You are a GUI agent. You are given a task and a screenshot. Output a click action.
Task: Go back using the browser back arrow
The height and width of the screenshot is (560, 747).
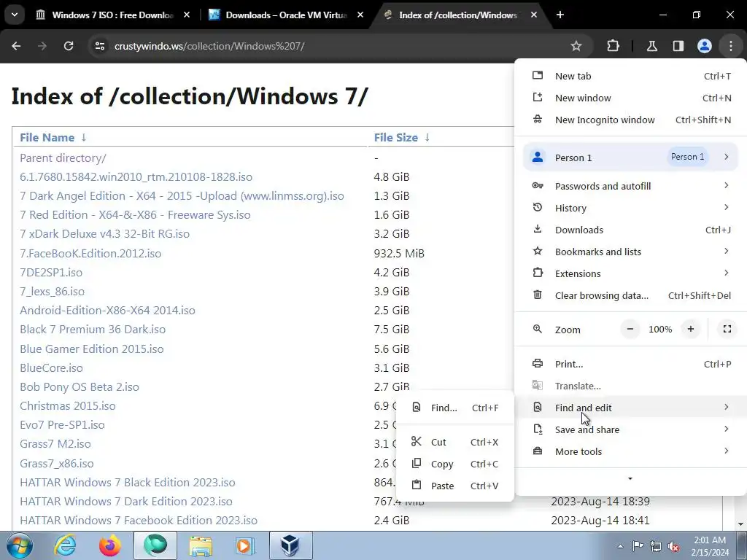[x=16, y=46]
